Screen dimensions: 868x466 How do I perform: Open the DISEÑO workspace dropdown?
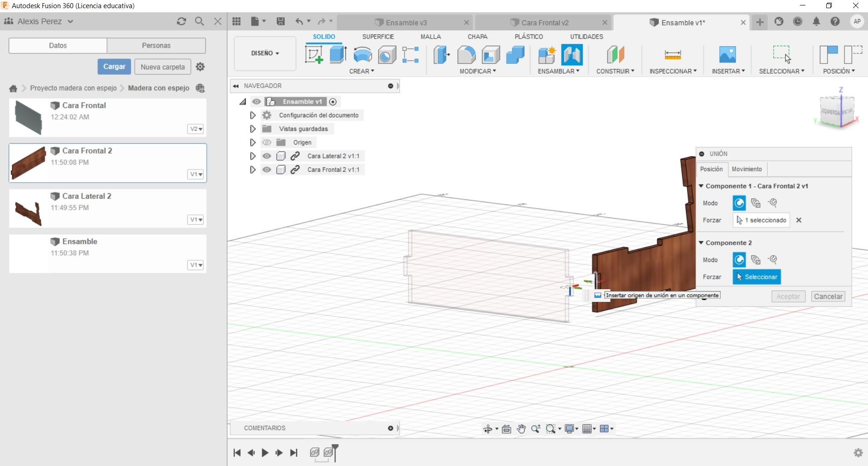[265, 53]
